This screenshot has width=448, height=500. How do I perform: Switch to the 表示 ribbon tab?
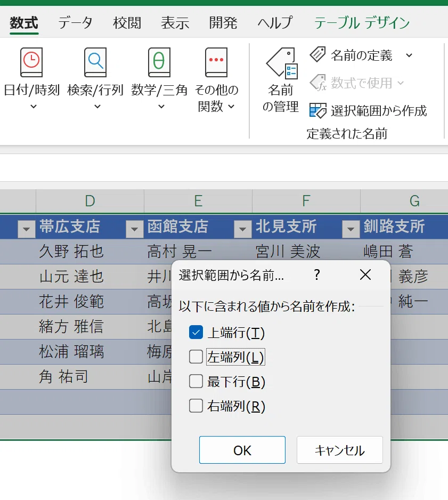tap(175, 23)
